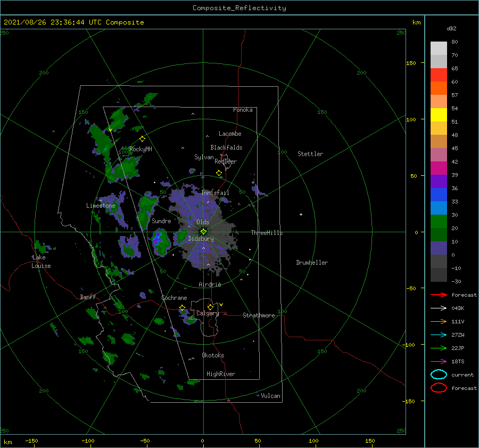Click the cyan current ellipse icon
Image resolution: width=479 pixels, height=448 pixels.
tap(439, 374)
